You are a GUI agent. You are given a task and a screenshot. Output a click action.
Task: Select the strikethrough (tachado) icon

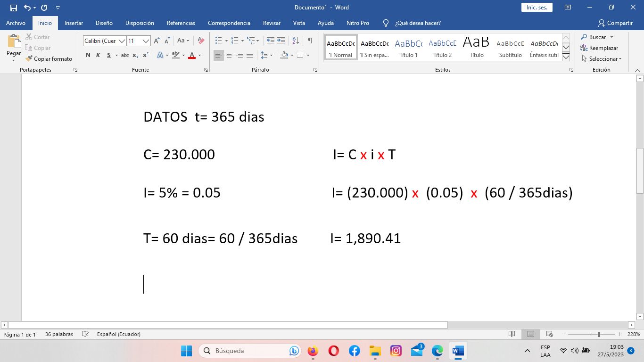pos(124,55)
